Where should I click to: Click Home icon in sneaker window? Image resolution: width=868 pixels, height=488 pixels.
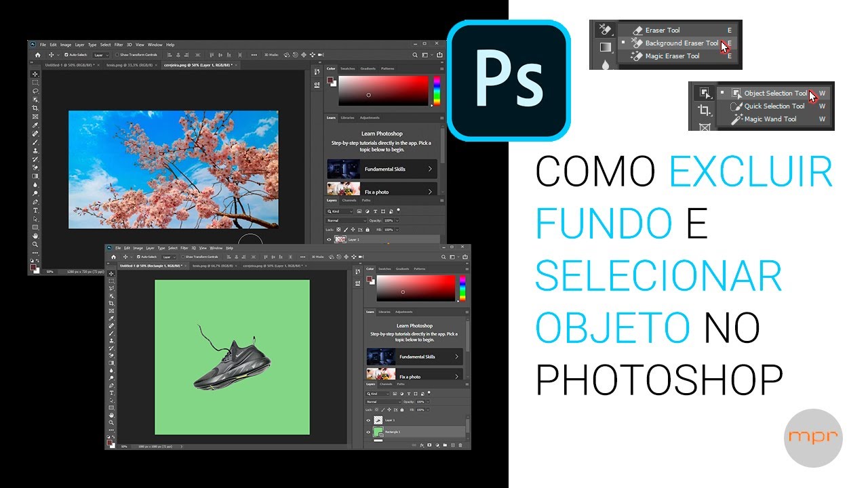click(x=113, y=257)
